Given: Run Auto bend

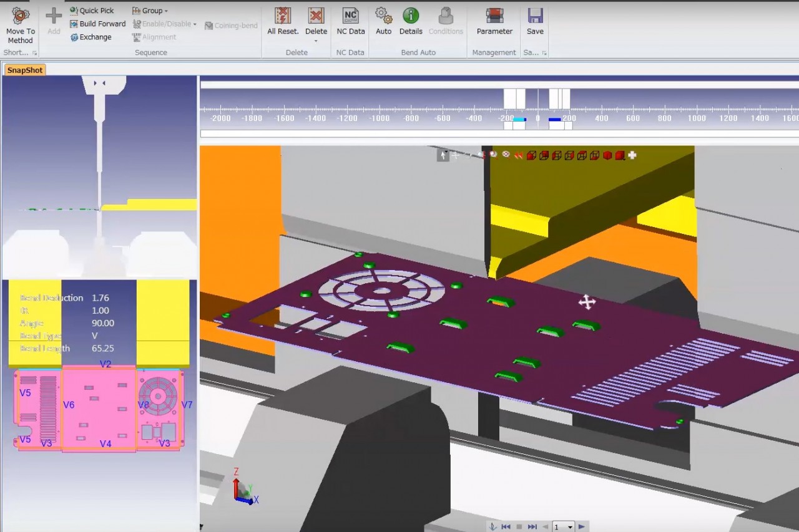Looking at the screenshot, I should [x=383, y=21].
